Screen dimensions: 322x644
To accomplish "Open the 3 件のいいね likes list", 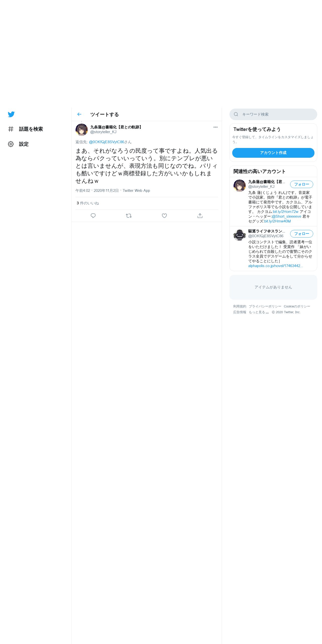I will [88, 203].
